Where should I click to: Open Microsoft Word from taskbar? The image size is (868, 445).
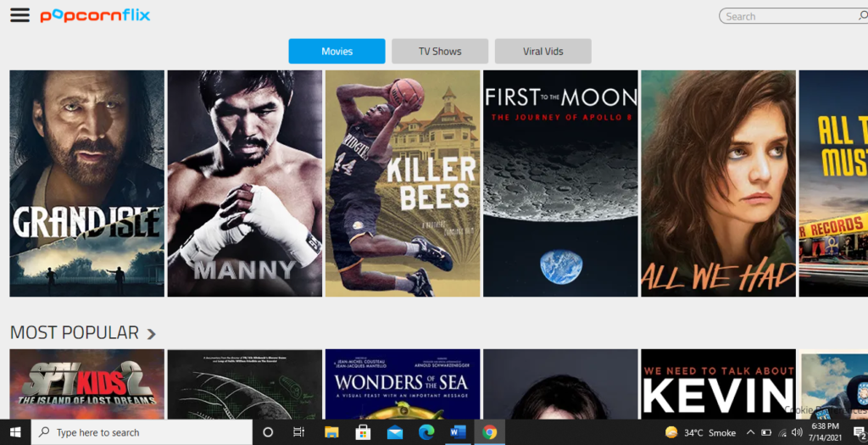point(458,432)
